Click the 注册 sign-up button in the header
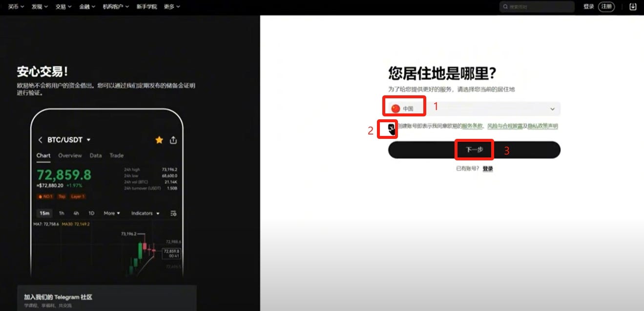 [x=606, y=7]
